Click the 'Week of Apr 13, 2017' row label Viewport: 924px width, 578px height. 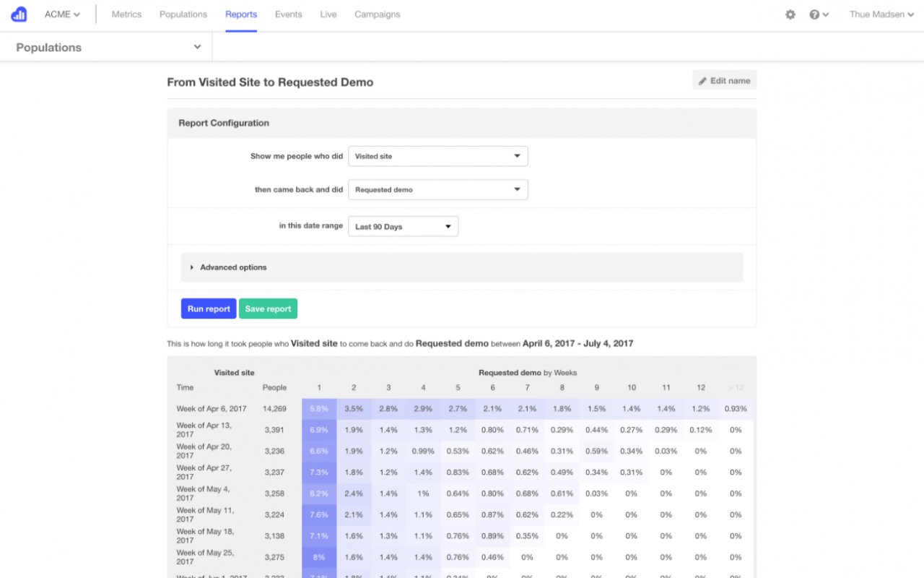204,430
